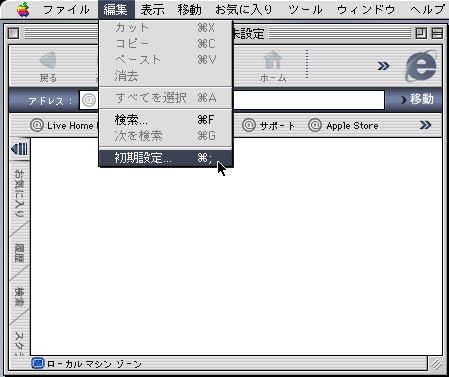Viewport: 449px width, 377px height.
Task: Click ローカル マシン ゾーン status text
Action: coord(95,364)
